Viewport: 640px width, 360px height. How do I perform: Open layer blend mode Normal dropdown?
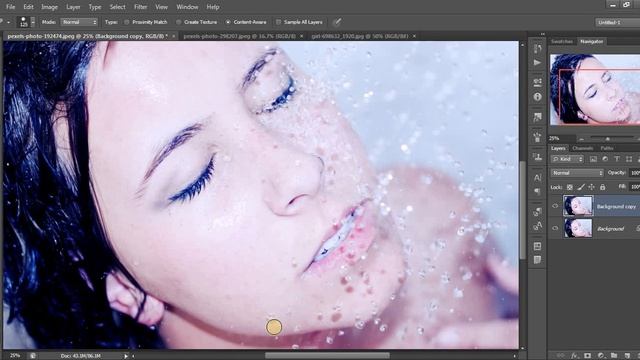(x=577, y=173)
